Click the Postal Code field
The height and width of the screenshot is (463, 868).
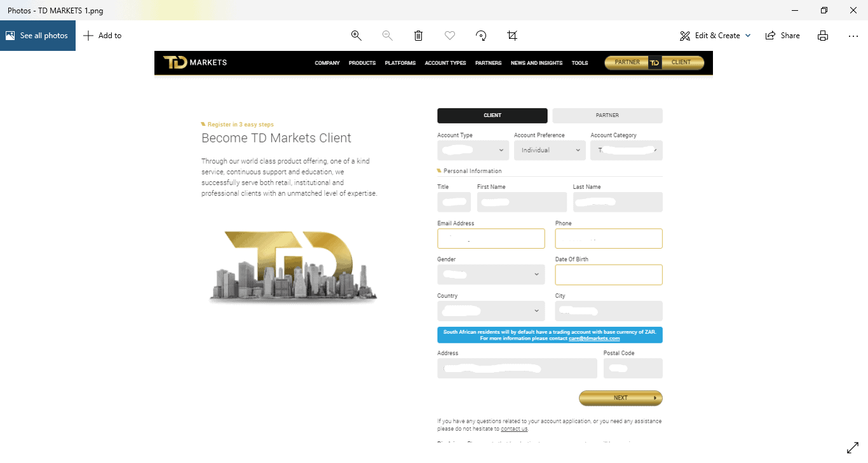[x=633, y=368]
